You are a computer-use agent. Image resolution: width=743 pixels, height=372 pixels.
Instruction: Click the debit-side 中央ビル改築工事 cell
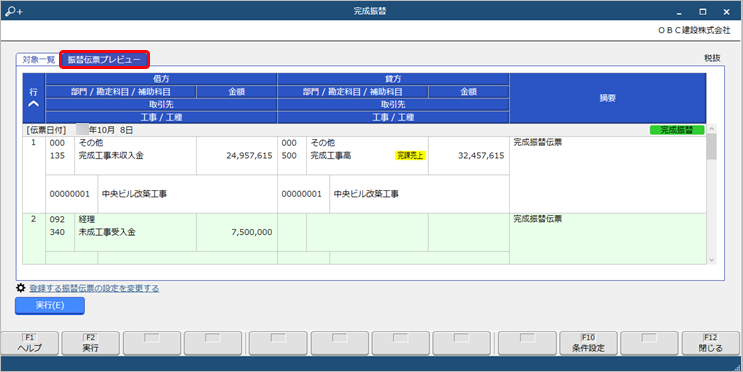134,194
